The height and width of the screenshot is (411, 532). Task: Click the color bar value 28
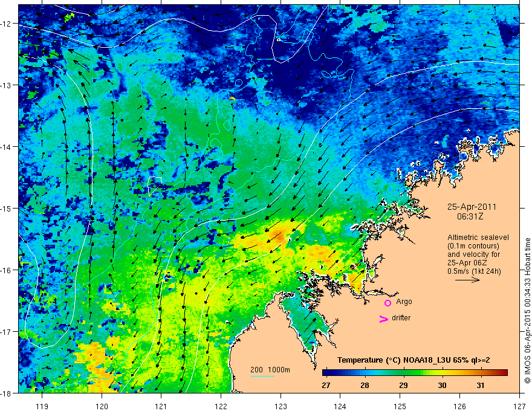click(365, 386)
